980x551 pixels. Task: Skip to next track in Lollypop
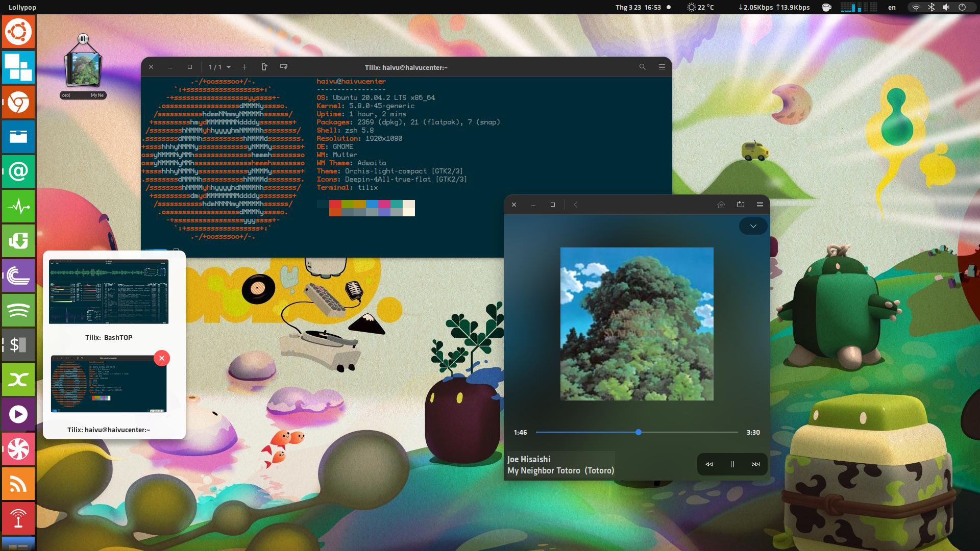(x=755, y=464)
